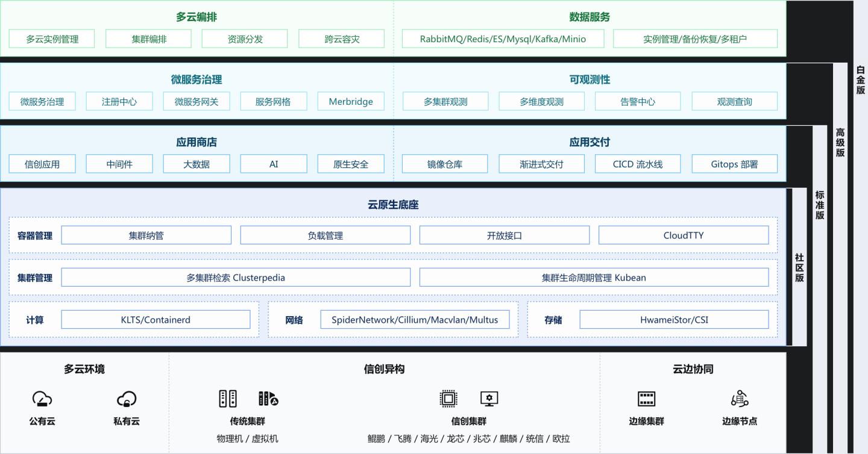The width and height of the screenshot is (868, 454).
Task: Open the 高级版 edition tab
Action: (840, 141)
